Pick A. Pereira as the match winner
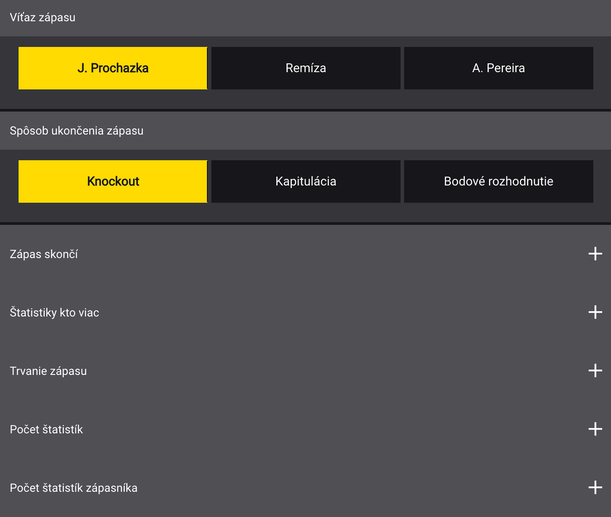 tap(498, 68)
